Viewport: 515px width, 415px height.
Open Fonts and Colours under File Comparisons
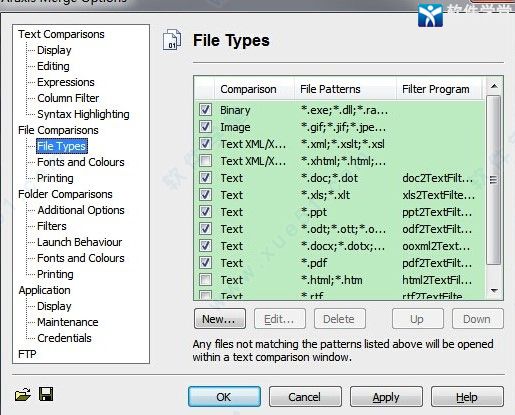tap(81, 162)
